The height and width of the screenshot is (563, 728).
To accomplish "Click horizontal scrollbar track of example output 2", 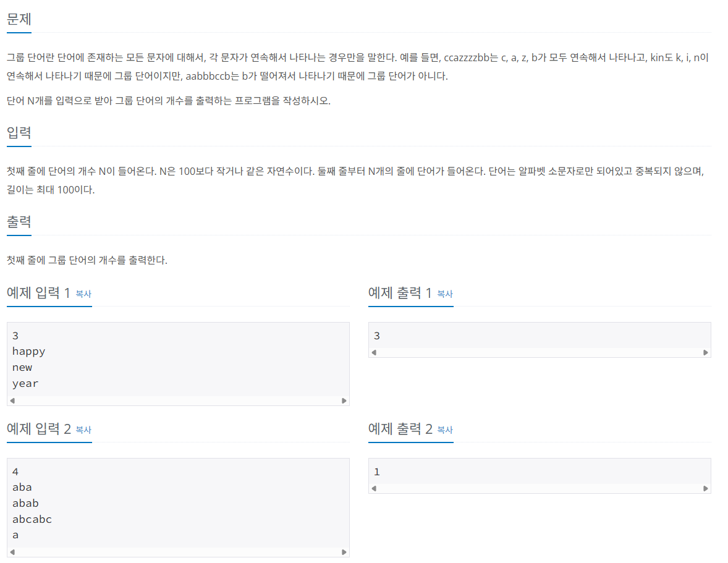I will click(x=540, y=488).
